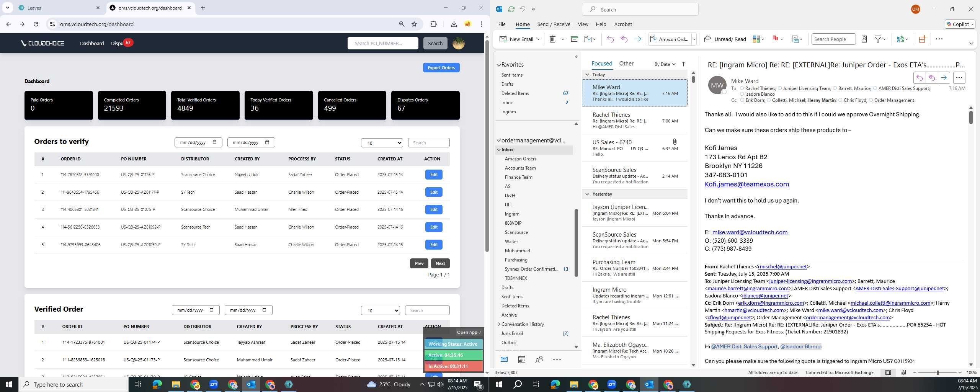980x392 pixels.
Task: Click the Delete trash icon in Outlook
Action: click(x=552, y=39)
